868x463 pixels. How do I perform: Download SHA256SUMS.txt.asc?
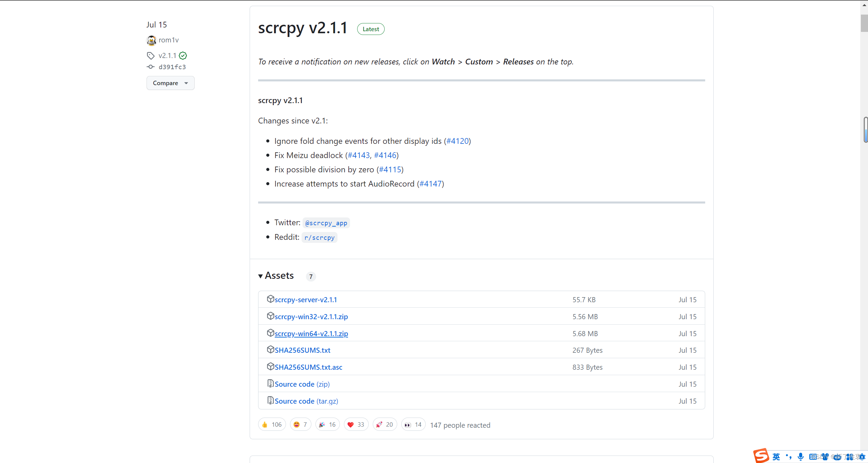[x=308, y=367]
